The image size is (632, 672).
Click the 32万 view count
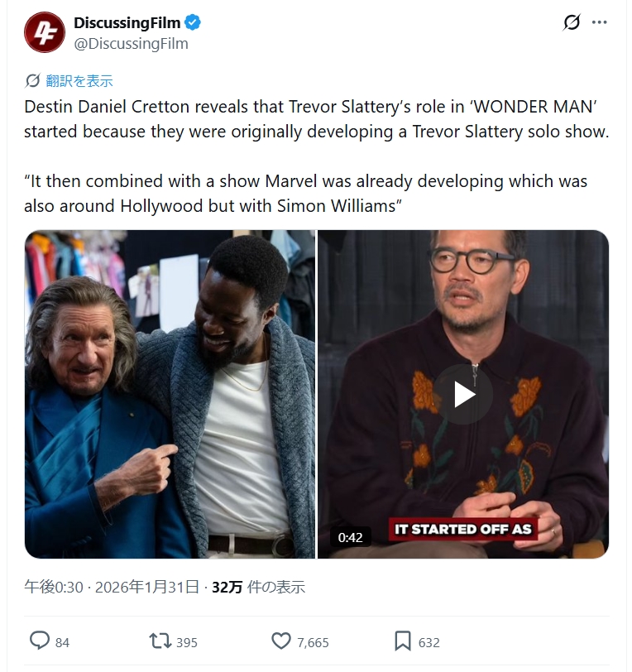pyautogui.click(x=227, y=587)
